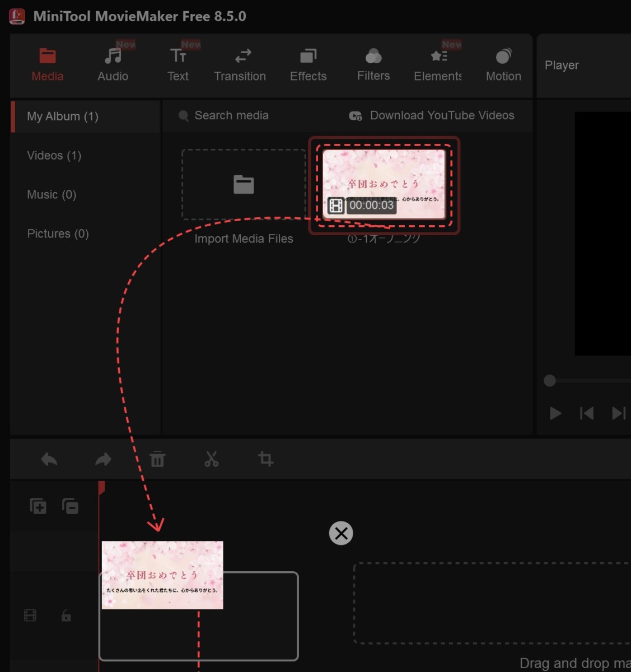Click Import Media Files folder box
The width and height of the screenshot is (631, 672).
tap(244, 185)
